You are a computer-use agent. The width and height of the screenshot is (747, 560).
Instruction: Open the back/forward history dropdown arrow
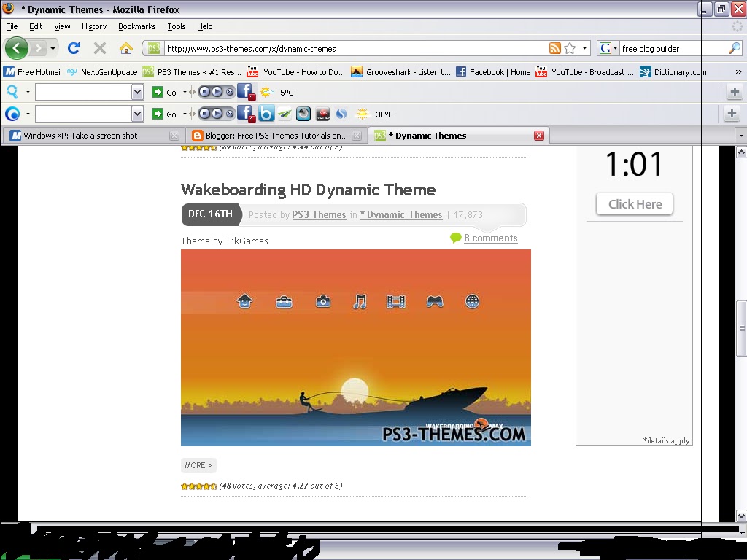point(53,48)
